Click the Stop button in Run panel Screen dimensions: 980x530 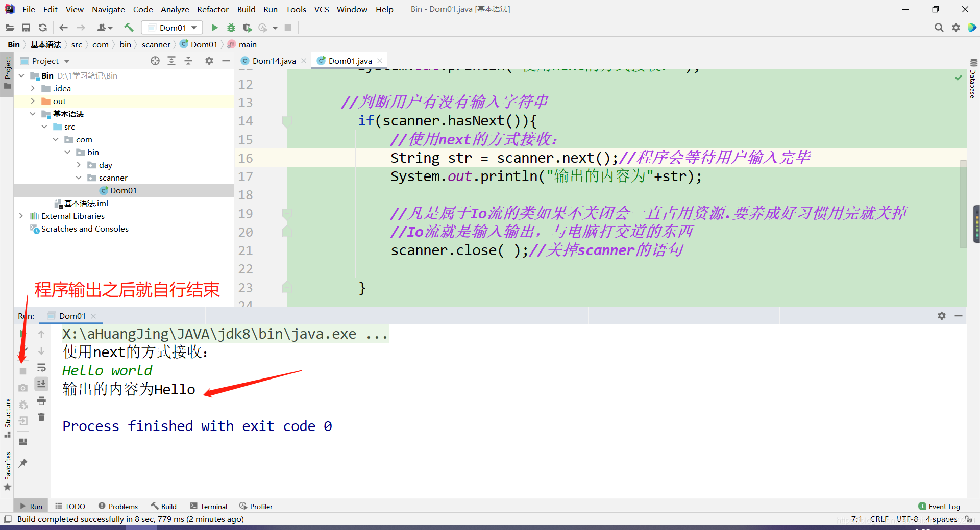pyautogui.click(x=23, y=371)
